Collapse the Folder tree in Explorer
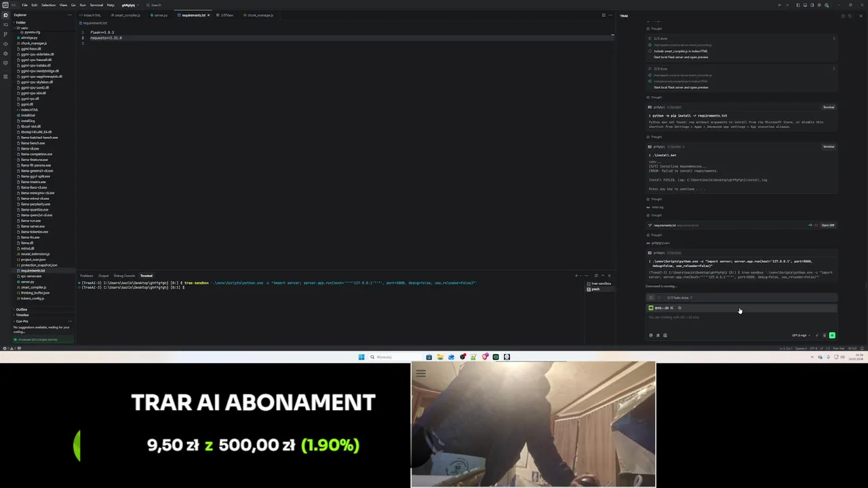The image size is (868, 488). pyautogui.click(x=21, y=22)
